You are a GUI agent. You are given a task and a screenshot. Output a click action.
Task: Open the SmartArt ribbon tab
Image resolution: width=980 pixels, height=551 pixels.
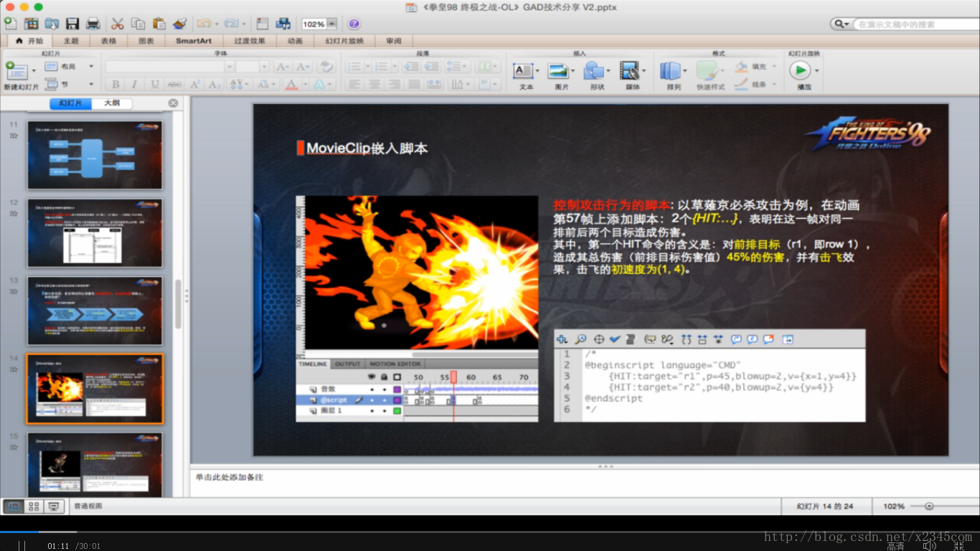tap(194, 41)
